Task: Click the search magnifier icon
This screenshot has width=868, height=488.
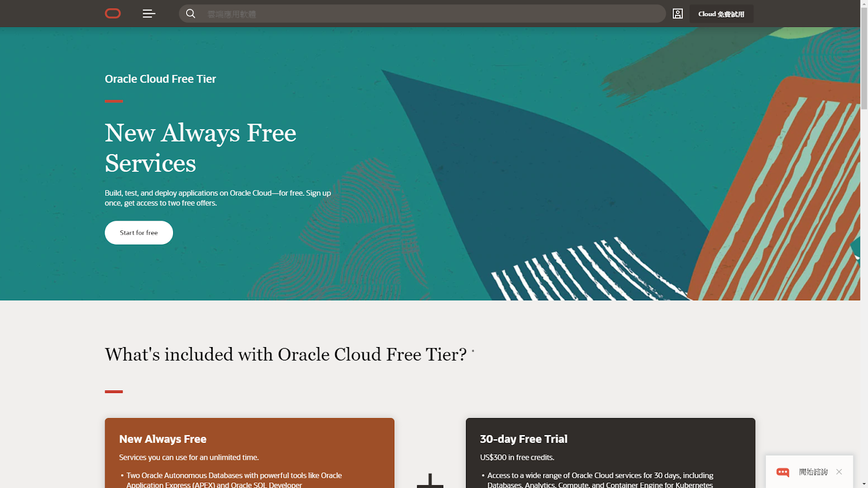Action: [x=190, y=14]
